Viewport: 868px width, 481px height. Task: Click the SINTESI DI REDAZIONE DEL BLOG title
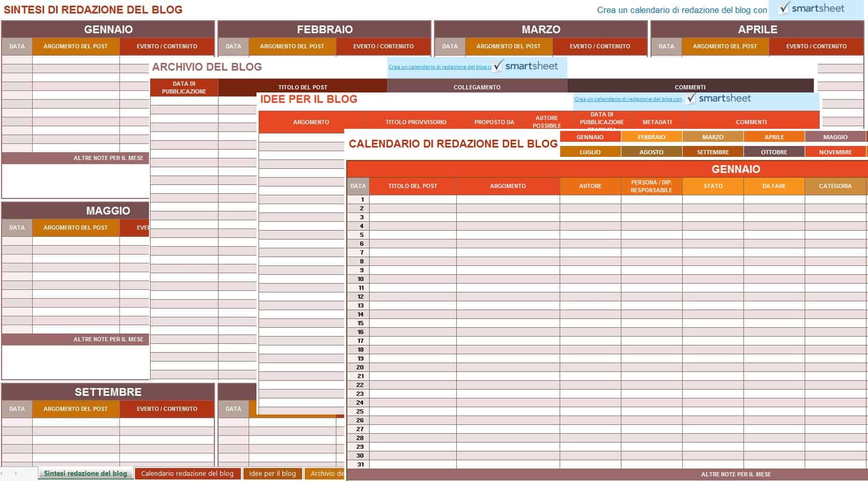93,10
